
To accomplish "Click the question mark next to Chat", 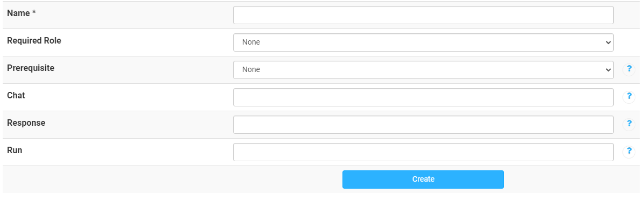I will point(629,97).
